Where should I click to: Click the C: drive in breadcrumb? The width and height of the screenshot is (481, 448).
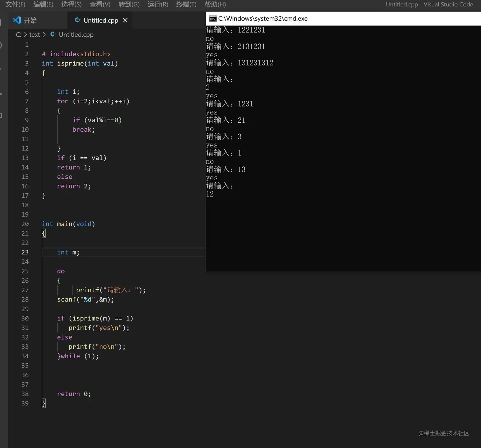(x=18, y=35)
